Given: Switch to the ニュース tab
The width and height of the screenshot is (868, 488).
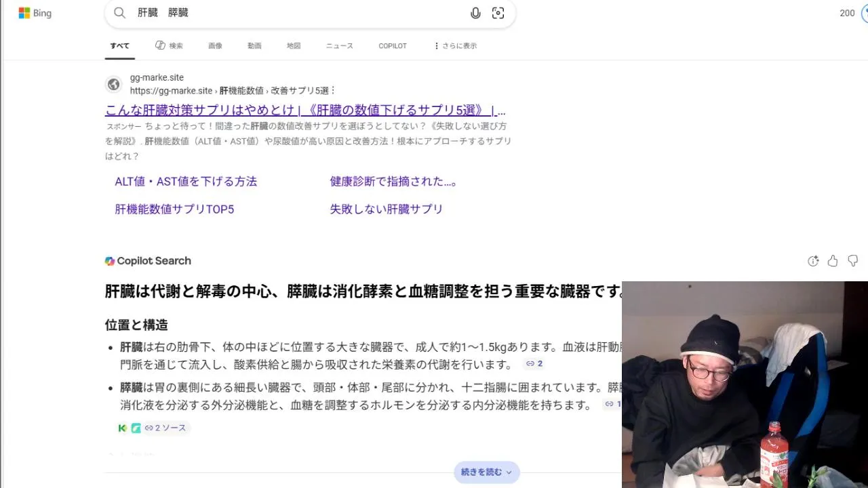Looking at the screenshot, I should point(340,46).
